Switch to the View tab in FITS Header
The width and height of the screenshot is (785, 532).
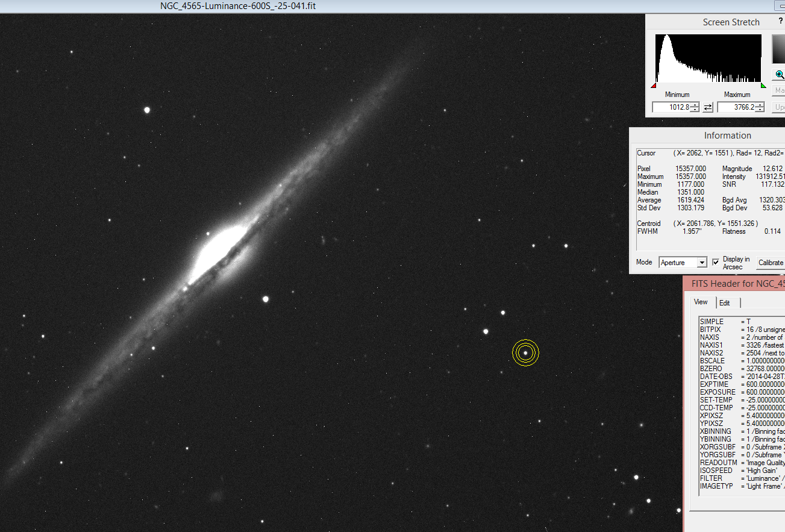click(701, 302)
